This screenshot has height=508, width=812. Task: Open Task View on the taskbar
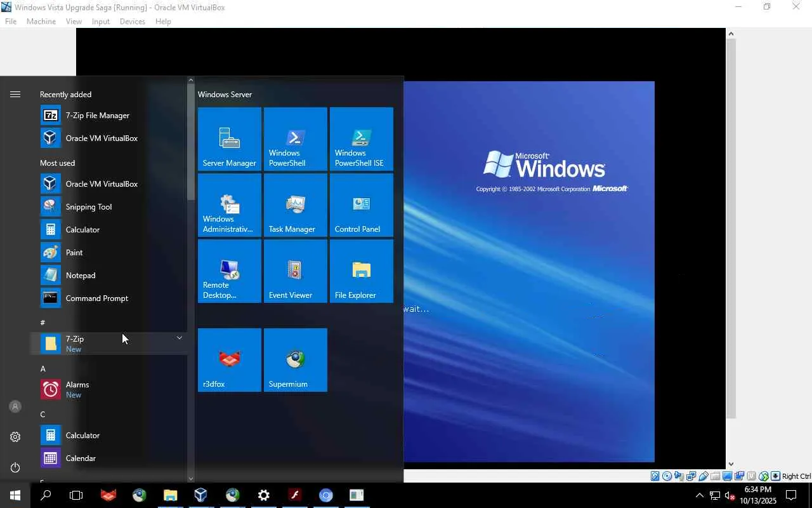pyautogui.click(x=76, y=495)
